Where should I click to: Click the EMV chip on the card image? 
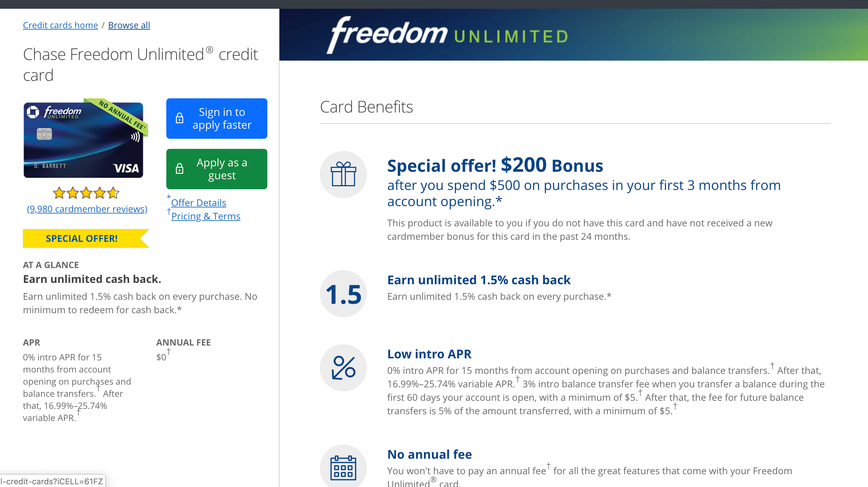pyautogui.click(x=44, y=134)
